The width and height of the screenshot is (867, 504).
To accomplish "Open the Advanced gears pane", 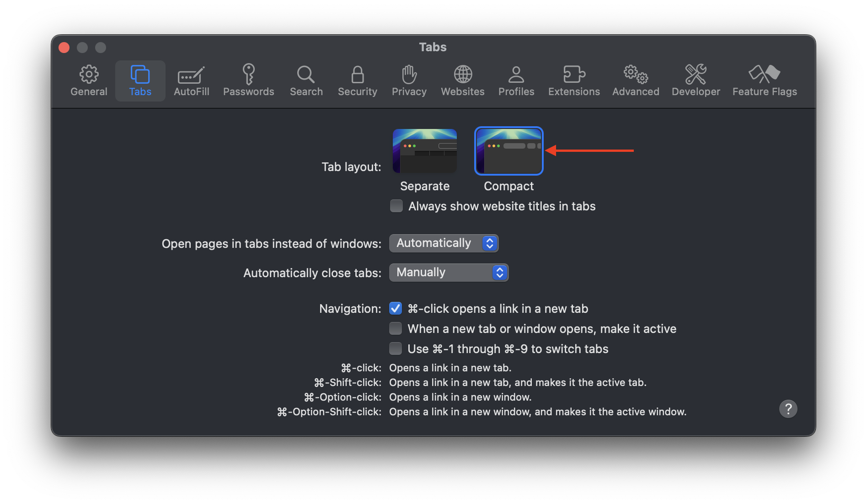I will click(x=636, y=80).
